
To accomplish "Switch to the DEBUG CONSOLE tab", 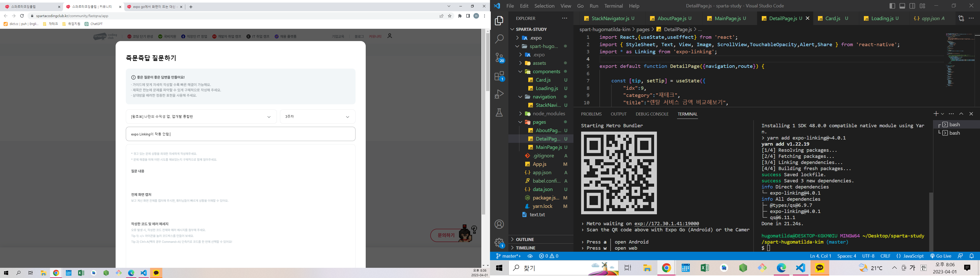I will pyautogui.click(x=652, y=114).
